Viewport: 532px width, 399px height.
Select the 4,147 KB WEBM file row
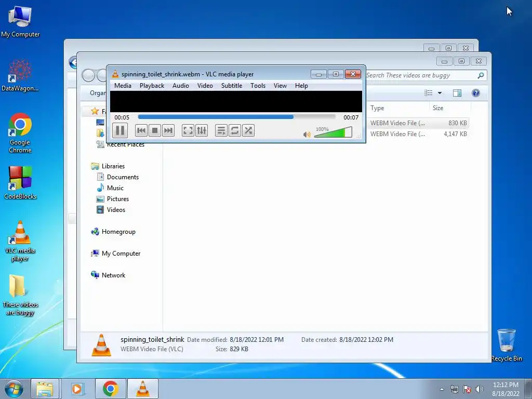tap(418, 134)
